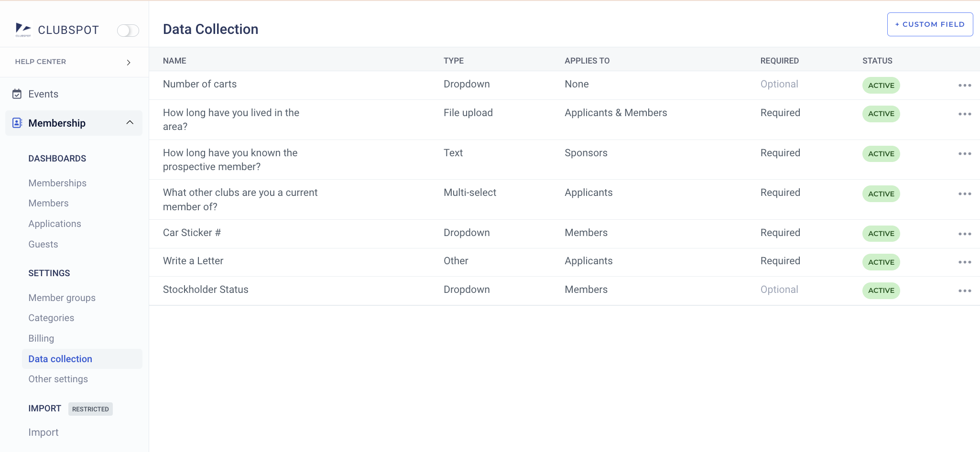Open options for the Multi-select field row
Screen dimensions: 980x452
pos(965,194)
